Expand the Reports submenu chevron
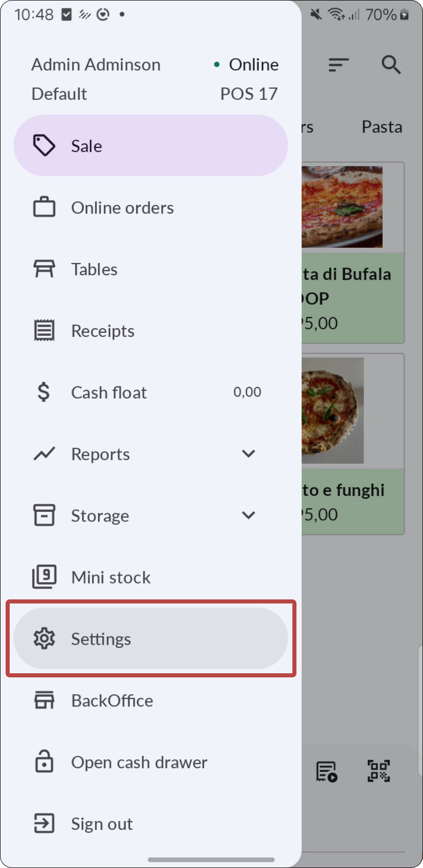Viewport: 423px width, 868px height. [x=248, y=454]
